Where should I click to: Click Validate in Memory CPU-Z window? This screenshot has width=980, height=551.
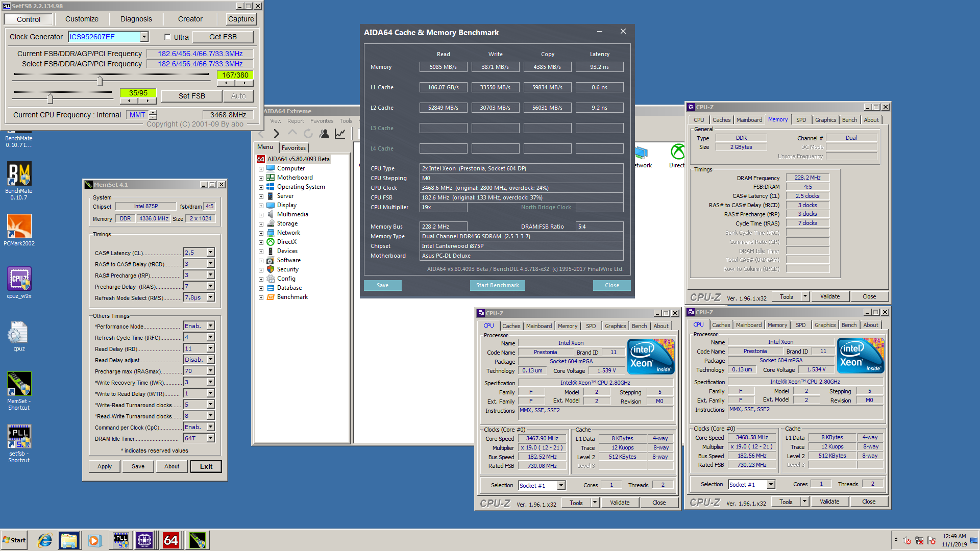(830, 296)
